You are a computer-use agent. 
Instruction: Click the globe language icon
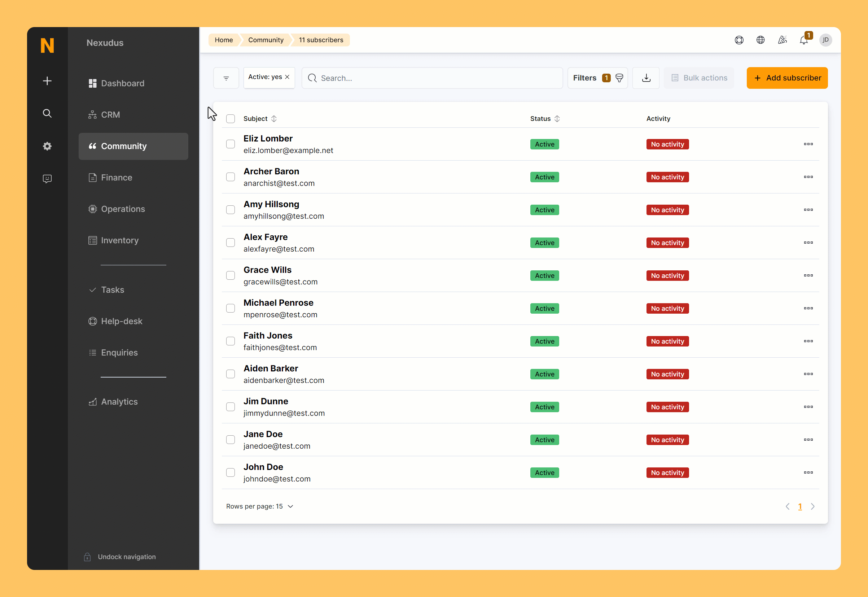pyautogui.click(x=760, y=40)
